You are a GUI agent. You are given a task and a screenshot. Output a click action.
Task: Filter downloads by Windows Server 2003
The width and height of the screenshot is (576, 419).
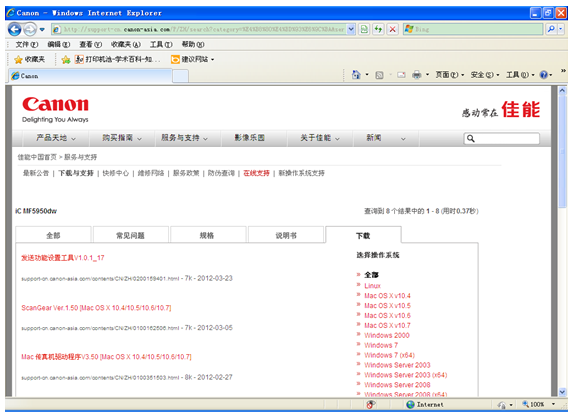pyautogui.click(x=397, y=365)
